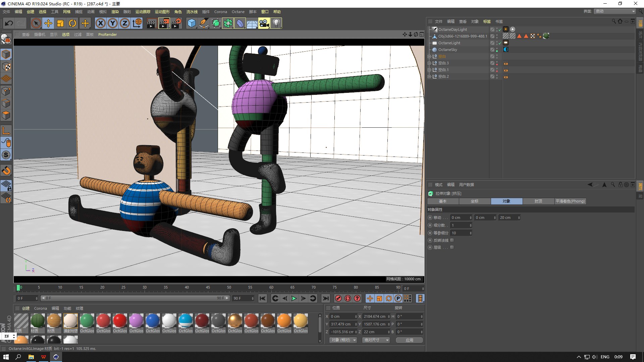Toggle the X axis lock icon

[x=100, y=23]
